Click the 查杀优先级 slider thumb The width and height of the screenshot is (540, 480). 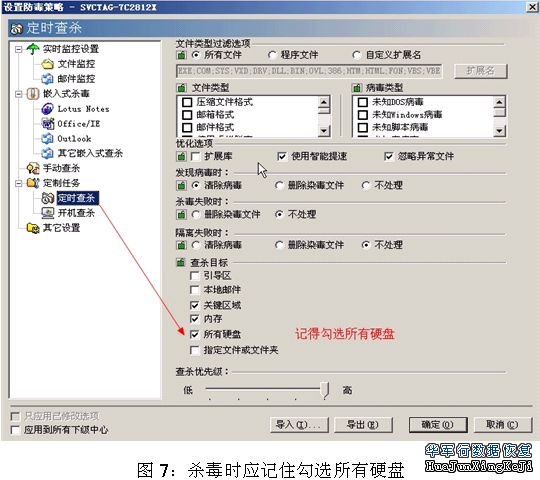tap(325, 390)
